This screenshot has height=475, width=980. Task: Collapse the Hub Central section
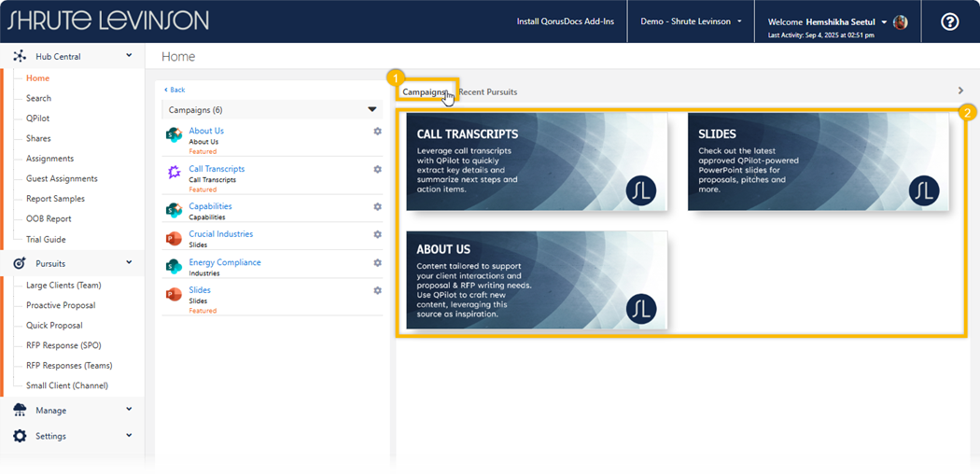pyautogui.click(x=129, y=56)
